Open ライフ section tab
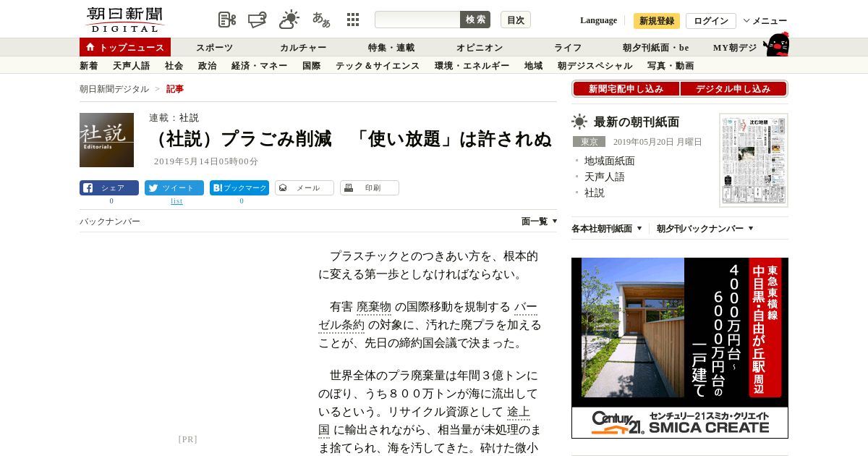This screenshot has height=456, width=868. [x=568, y=48]
